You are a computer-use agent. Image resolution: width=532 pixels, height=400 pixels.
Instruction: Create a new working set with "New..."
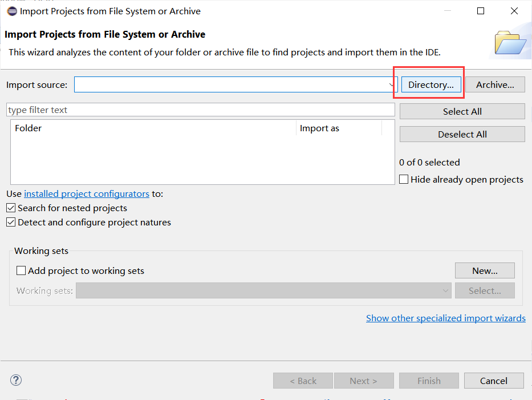(x=484, y=270)
